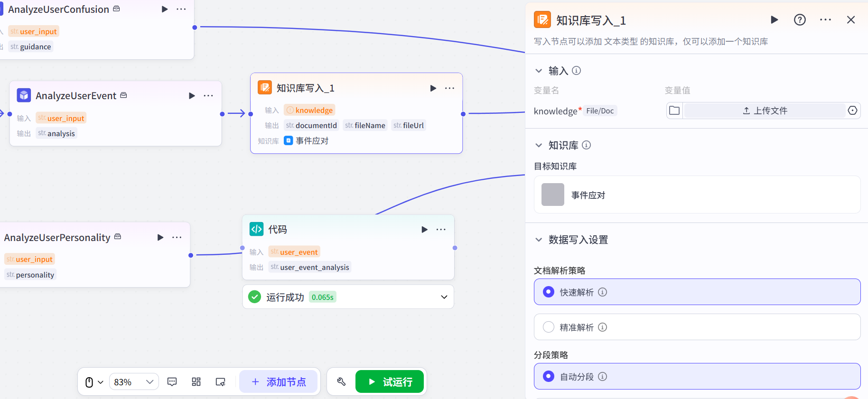
Task: Click the info icon next to 快速解析
Action: 602,292
